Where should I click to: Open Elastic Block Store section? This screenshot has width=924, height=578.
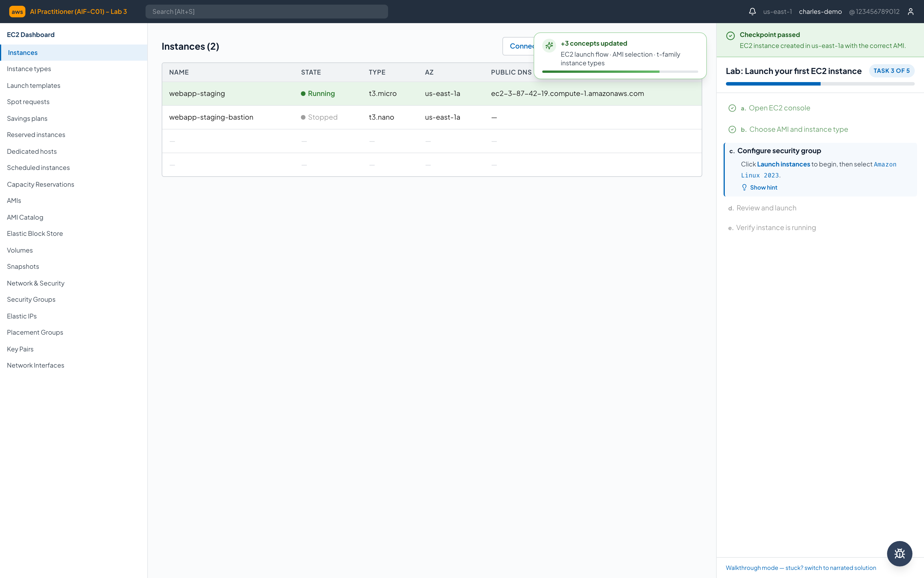pos(35,233)
